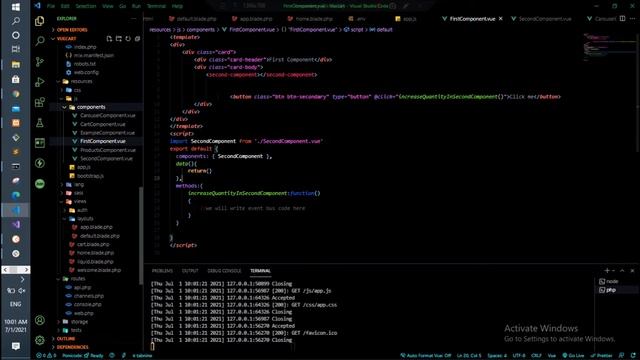The width and height of the screenshot is (640, 360).
Task: Maximize terminal panel with chevron up
Action: point(622,271)
